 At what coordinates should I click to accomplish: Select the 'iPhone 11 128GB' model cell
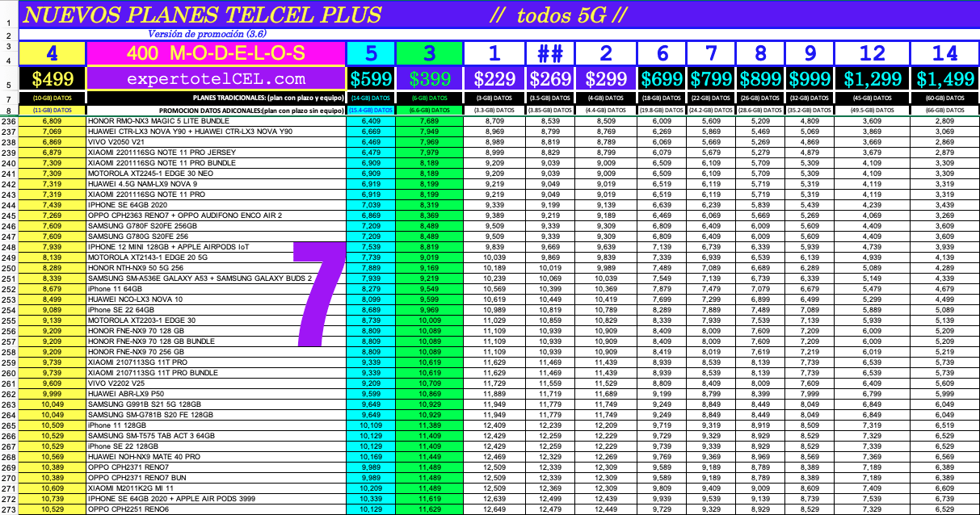[x=216, y=425]
